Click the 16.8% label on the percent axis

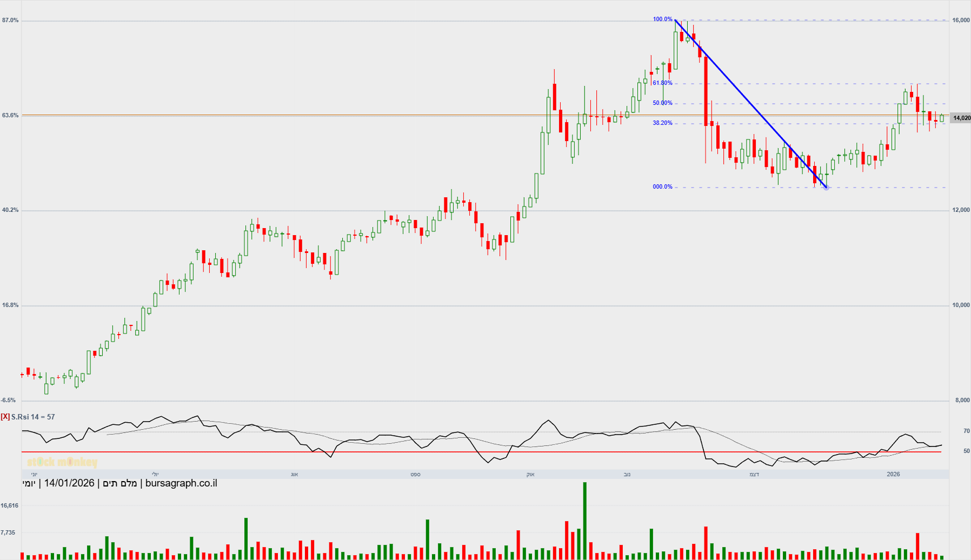tap(10, 305)
